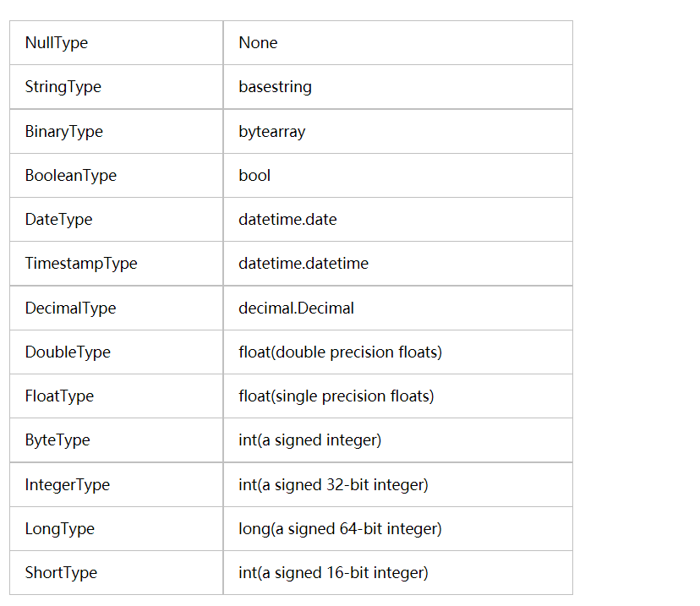
Task: Click float(double precision floats) cell
Action: 398,352
